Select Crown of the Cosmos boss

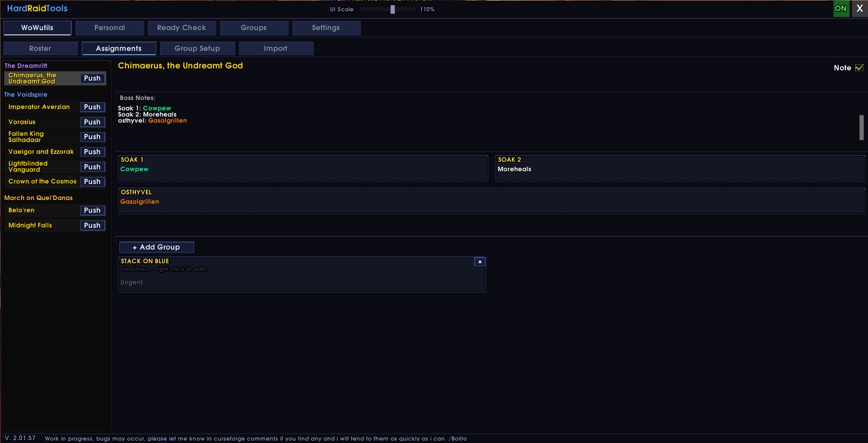(42, 182)
